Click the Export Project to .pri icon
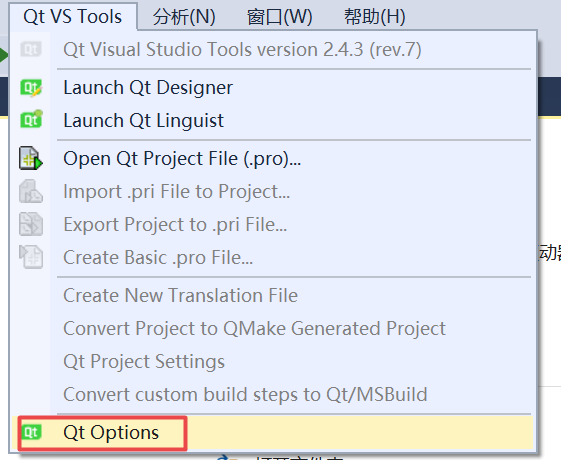 31,224
